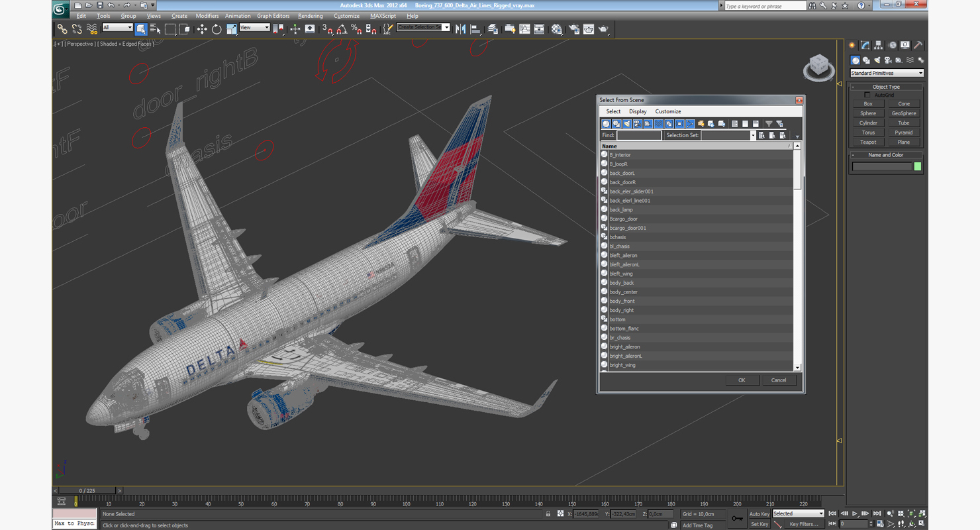
Task: Open Render Setup from toolbar
Action: [573, 29]
